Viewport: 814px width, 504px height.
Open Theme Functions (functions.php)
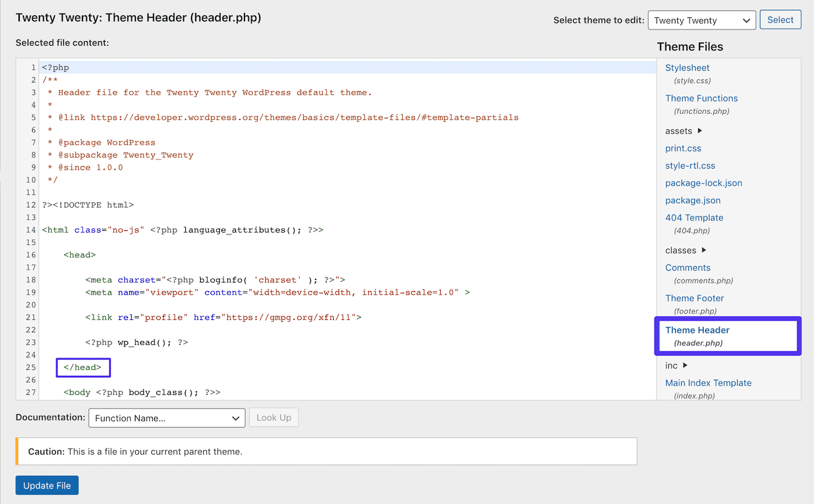coord(701,98)
